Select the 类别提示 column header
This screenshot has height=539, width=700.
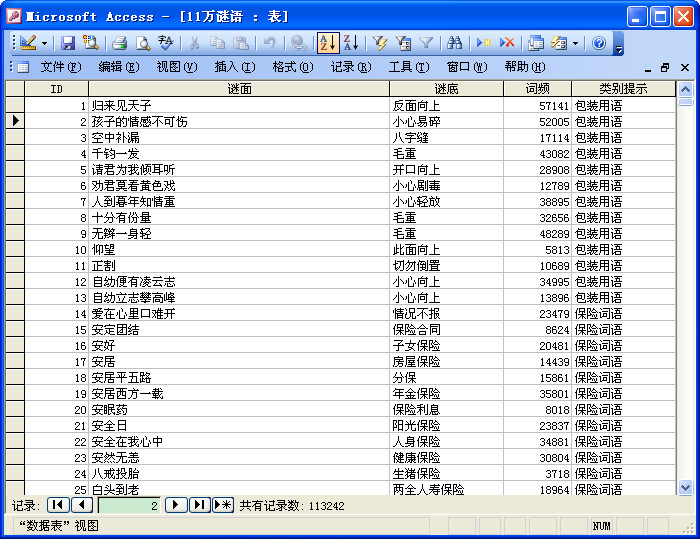pos(623,89)
